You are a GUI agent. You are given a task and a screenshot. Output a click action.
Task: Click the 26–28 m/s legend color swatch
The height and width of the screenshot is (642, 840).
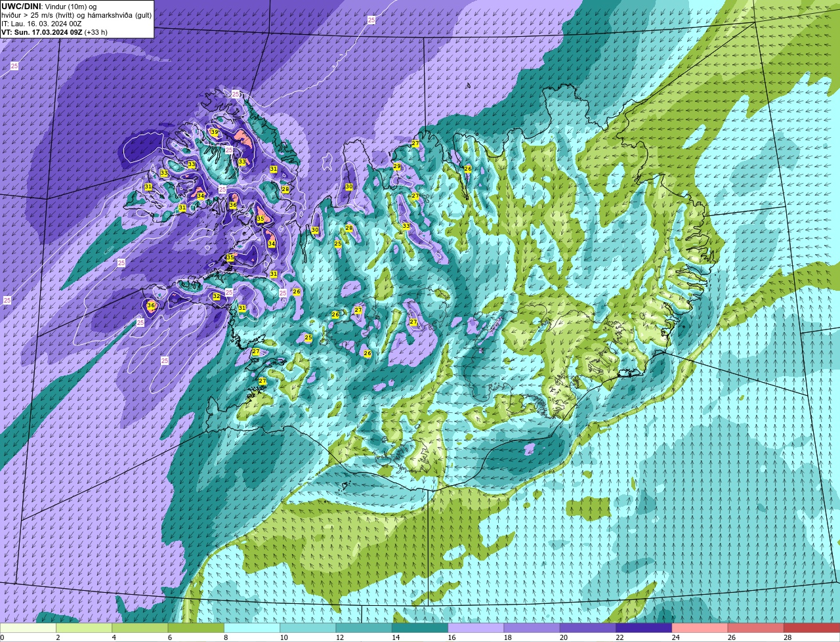pyautogui.click(x=756, y=628)
